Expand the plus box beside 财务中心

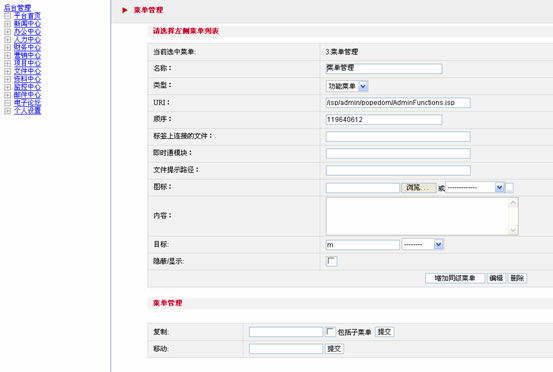[x=7, y=47]
